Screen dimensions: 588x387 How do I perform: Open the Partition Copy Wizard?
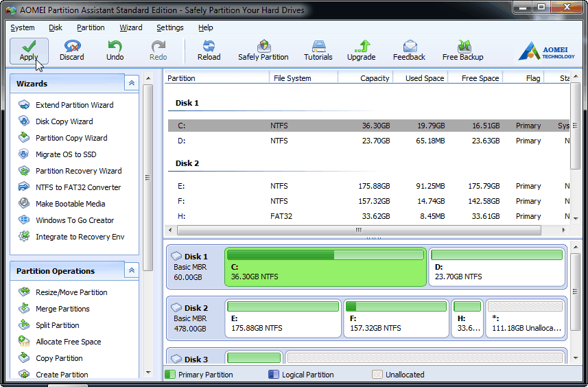pyautogui.click(x=62, y=138)
